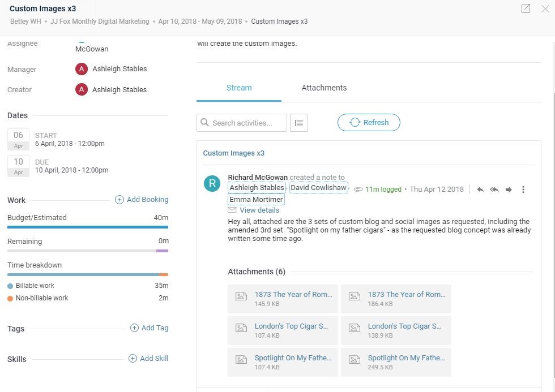
Task: Select the Stream tab
Action: [239, 88]
